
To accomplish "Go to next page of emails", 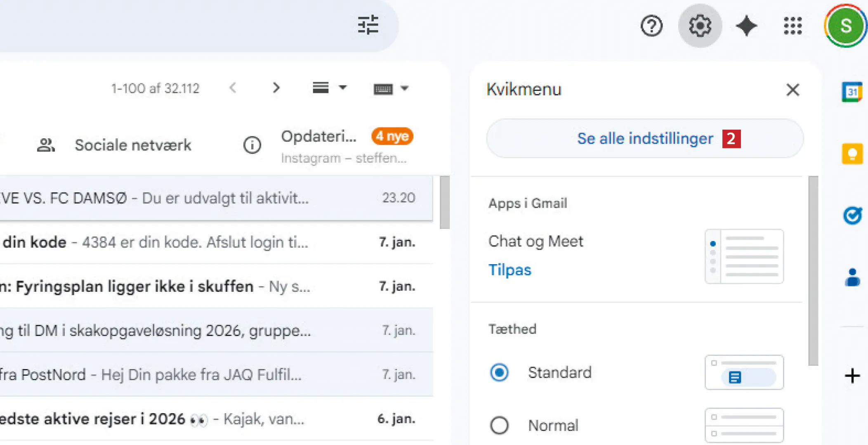I will 276,88.
